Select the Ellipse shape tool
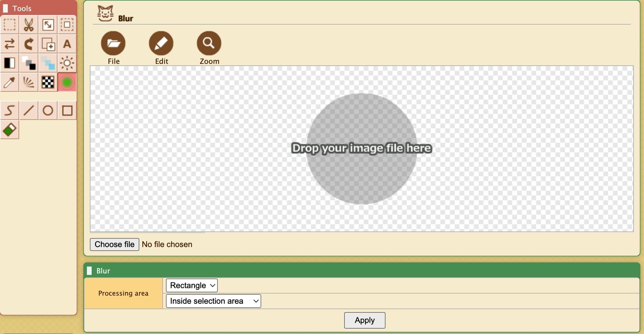The image size is (644, 334). point(47,110)
